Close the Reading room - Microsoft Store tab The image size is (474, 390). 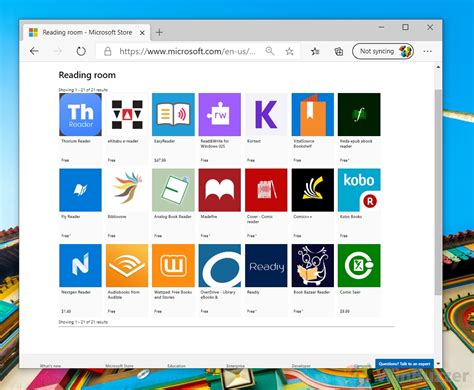(x=142, y=33)
